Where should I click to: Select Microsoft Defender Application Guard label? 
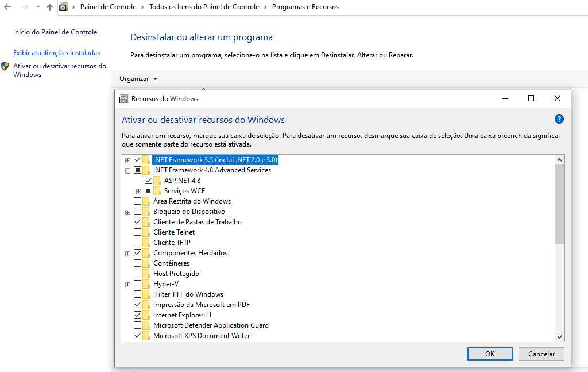[211, 325]
